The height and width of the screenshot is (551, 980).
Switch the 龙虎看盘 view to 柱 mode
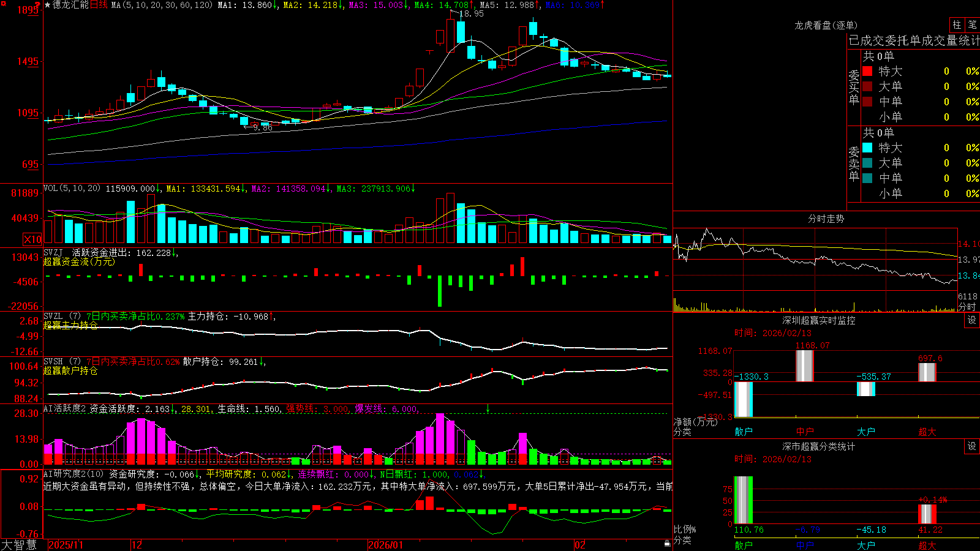pyautogui.click(x=957, y=24)
